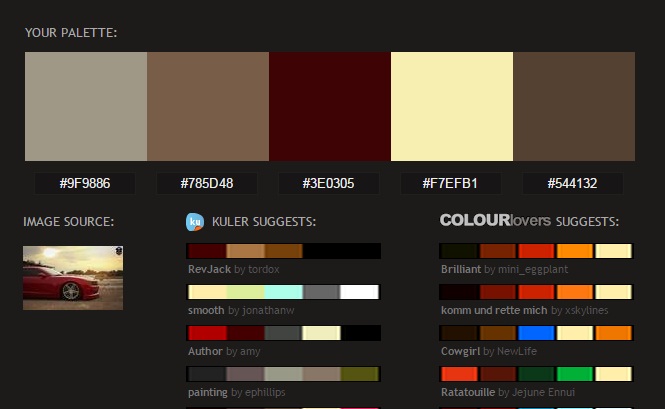
Task: Click the #3E0305 hex code field
Action: (329, 183)
